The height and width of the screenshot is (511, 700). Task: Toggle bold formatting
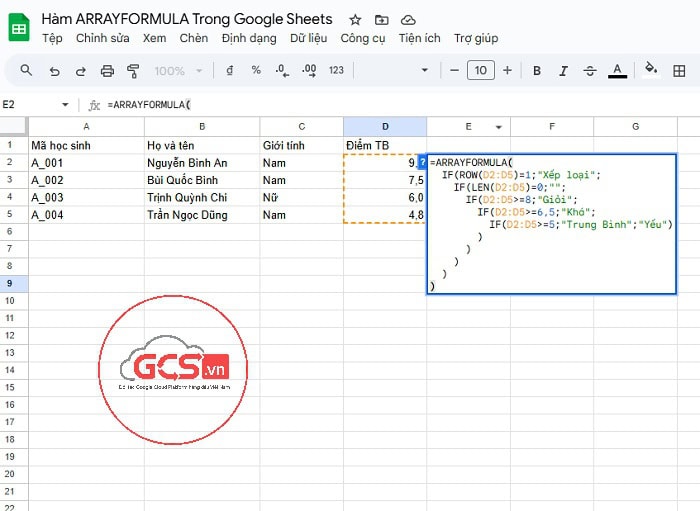click(537, 71)
